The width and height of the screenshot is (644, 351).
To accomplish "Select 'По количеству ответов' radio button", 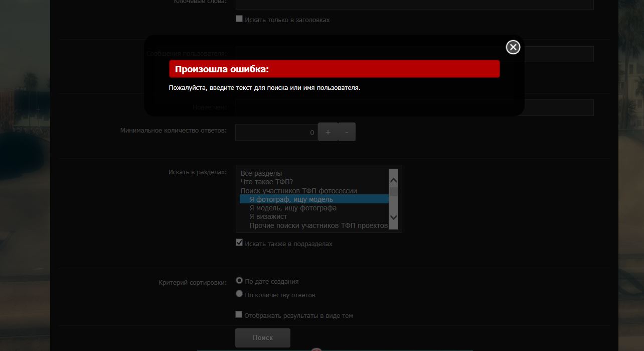I will click(x=239, y=294).
